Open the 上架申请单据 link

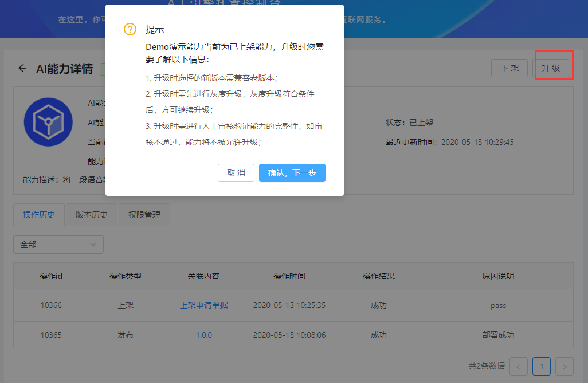203,305
